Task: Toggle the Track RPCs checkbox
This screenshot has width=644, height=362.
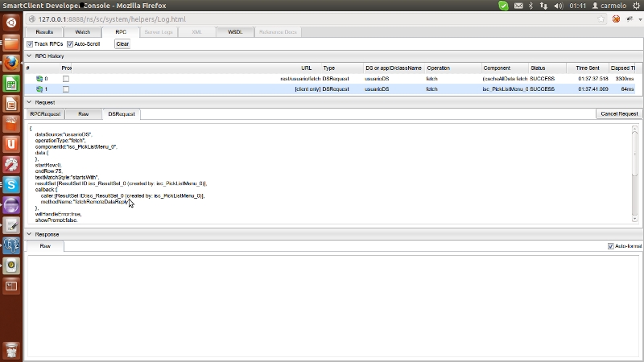Action: (x=30, y=44)
